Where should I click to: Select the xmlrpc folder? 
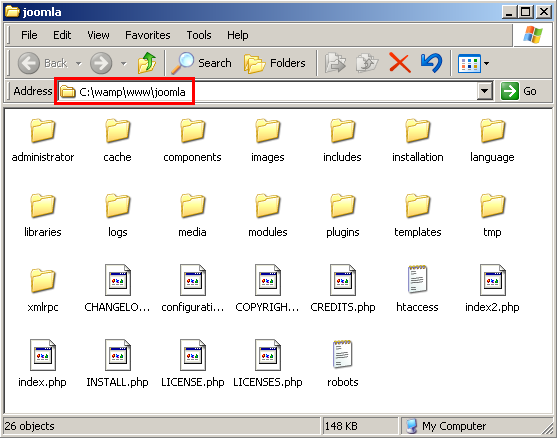pos(43,291)
